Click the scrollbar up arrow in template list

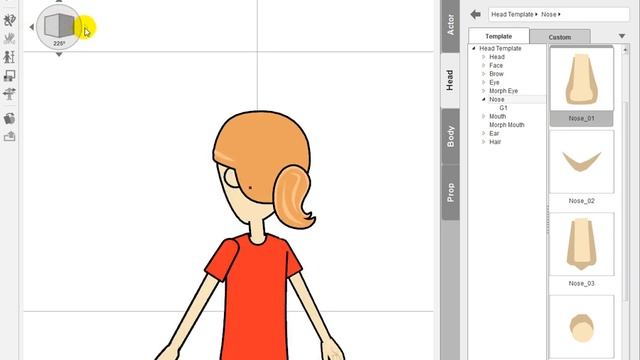[x=625, y=50]
